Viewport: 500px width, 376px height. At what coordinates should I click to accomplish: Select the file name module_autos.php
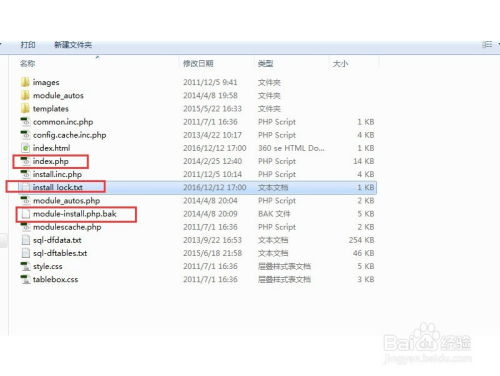tap(66, 201)
